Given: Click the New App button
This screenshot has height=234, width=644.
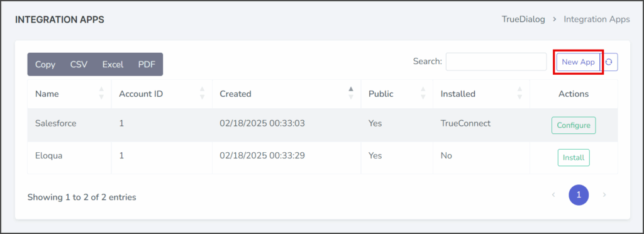Looking at the screenshot, I should [x=579, y=62].
